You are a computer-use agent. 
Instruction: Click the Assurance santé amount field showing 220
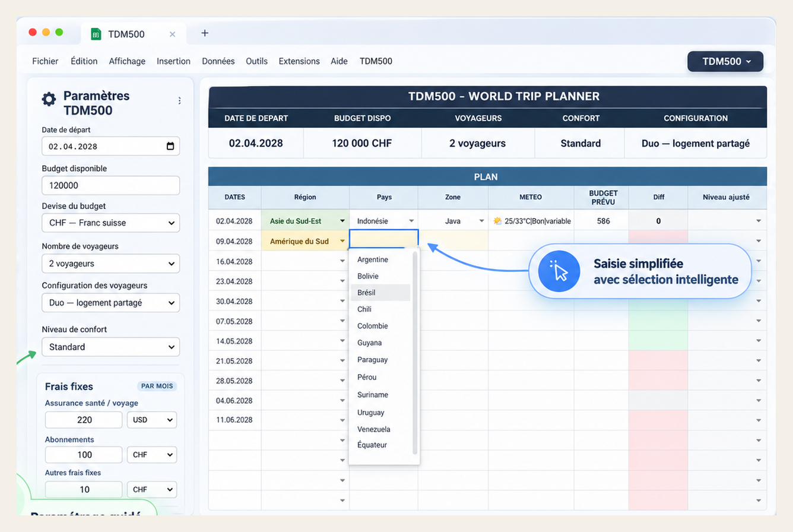pos(84,420)
